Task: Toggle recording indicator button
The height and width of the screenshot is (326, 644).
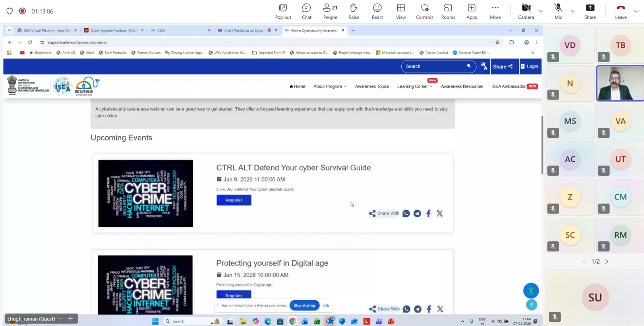Action: pyautogui.click(x=23, y=11)
